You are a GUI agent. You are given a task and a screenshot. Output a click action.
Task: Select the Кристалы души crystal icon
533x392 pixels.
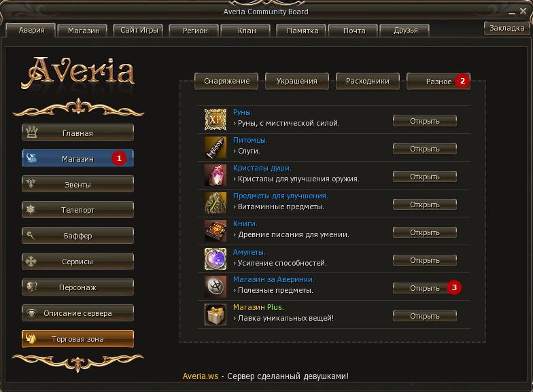tap(215, 175)
